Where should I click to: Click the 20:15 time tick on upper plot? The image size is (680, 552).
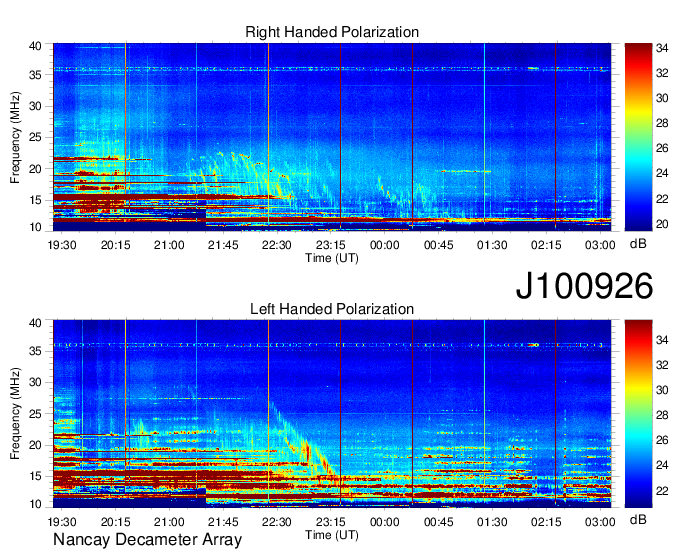115,245
